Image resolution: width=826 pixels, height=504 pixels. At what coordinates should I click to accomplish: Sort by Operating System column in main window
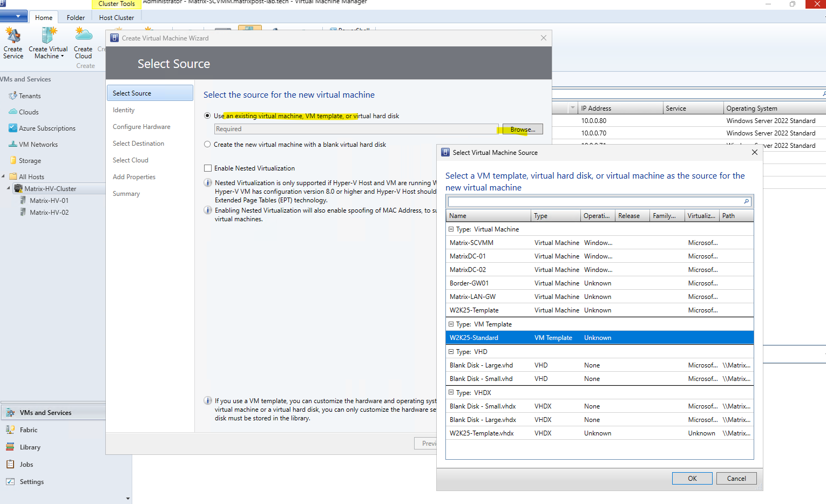(775, 108)
